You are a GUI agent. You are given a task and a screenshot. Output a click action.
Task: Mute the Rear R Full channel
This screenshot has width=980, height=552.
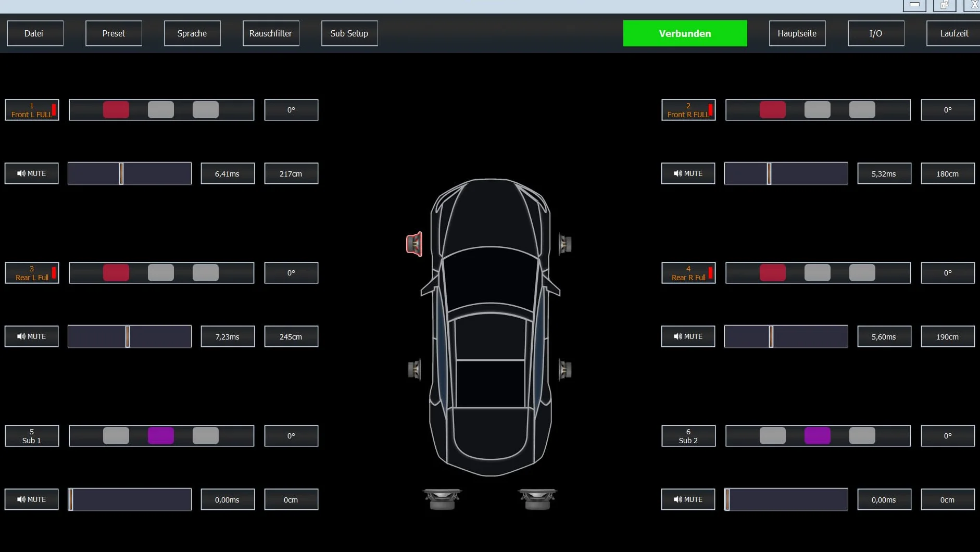coord(688,336)
